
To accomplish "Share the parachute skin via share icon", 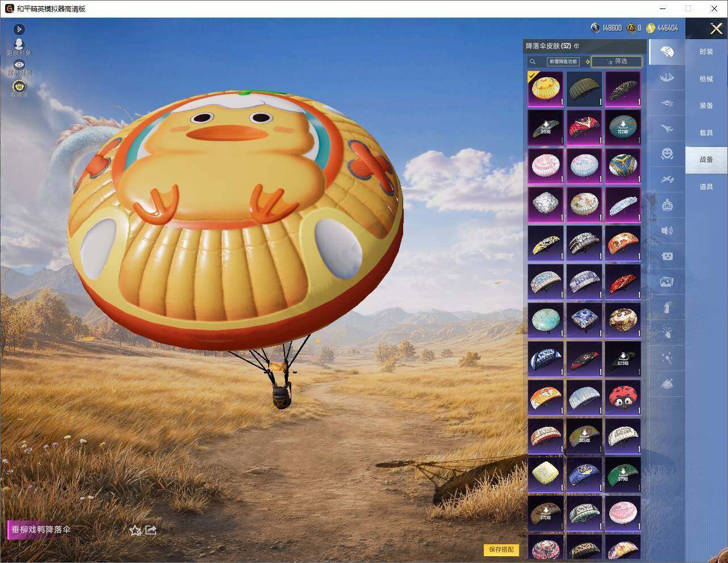I will point(150,530).
